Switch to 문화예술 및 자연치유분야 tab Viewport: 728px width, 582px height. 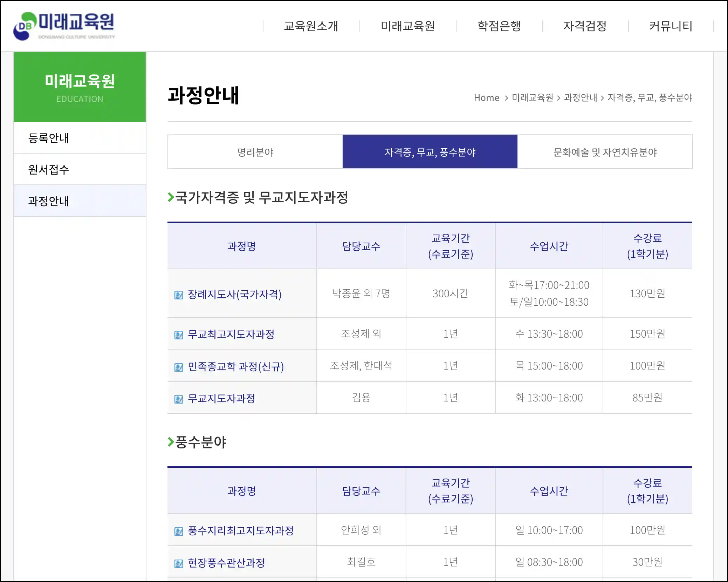[x=605, y=152]
